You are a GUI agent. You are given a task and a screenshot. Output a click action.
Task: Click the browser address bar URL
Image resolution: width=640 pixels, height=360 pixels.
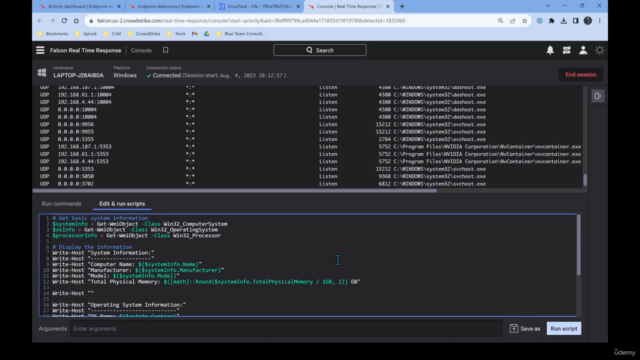(x=251, y=20)
